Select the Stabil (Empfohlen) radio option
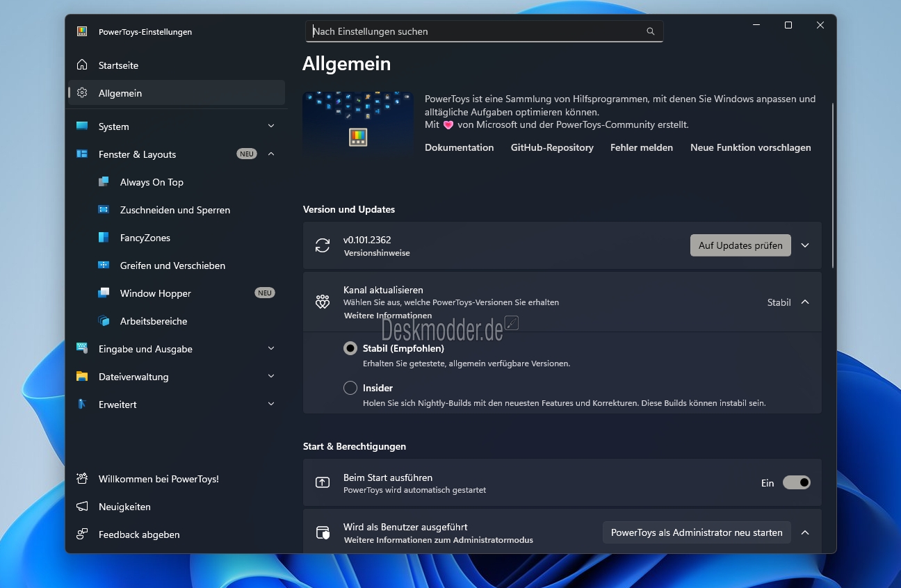This screenshot has width=901, height=588. click(350, 348)
